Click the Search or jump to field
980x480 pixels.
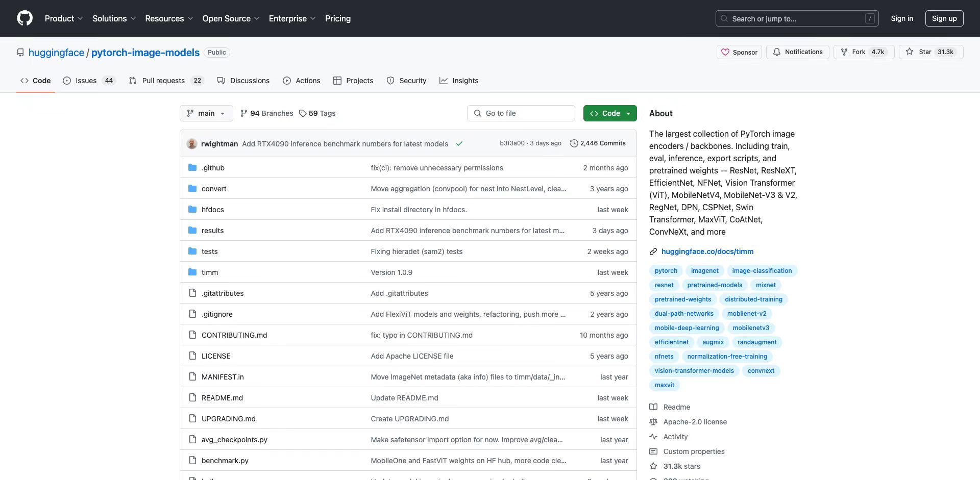point(797,18)
